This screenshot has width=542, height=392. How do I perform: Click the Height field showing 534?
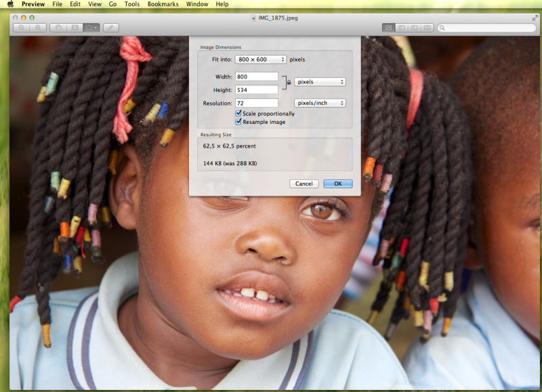point(257,90)
